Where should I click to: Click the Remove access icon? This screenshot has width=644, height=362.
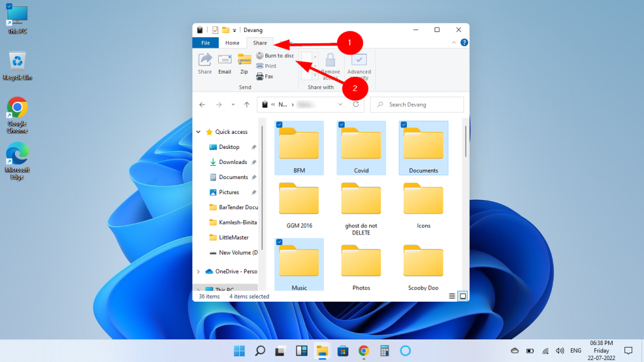pos(330,66)
